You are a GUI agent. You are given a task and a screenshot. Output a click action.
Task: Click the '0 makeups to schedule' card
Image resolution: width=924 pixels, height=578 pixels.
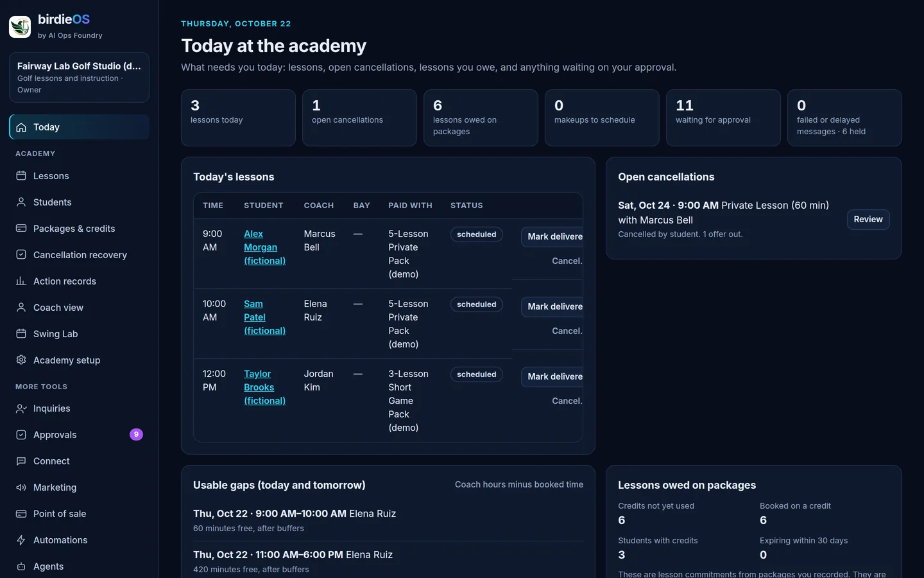point(602,118)
